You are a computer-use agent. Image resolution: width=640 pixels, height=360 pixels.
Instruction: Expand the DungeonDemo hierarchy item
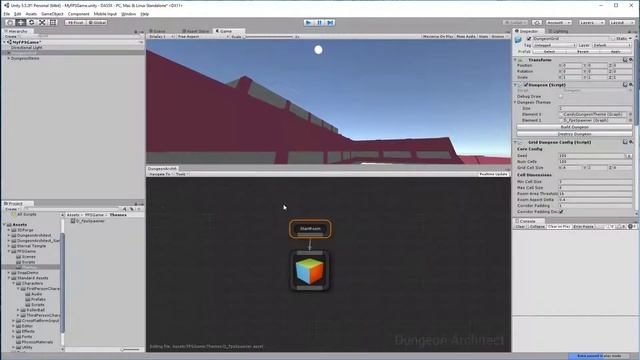tap(9, 58)
